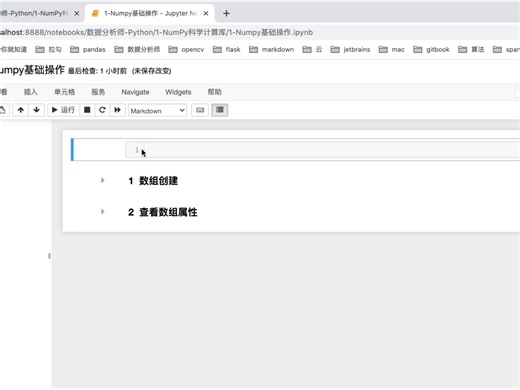520x390 pixels.
Task: Open the Markdown cell type dropdown
Action: click(x=157, y=110)
